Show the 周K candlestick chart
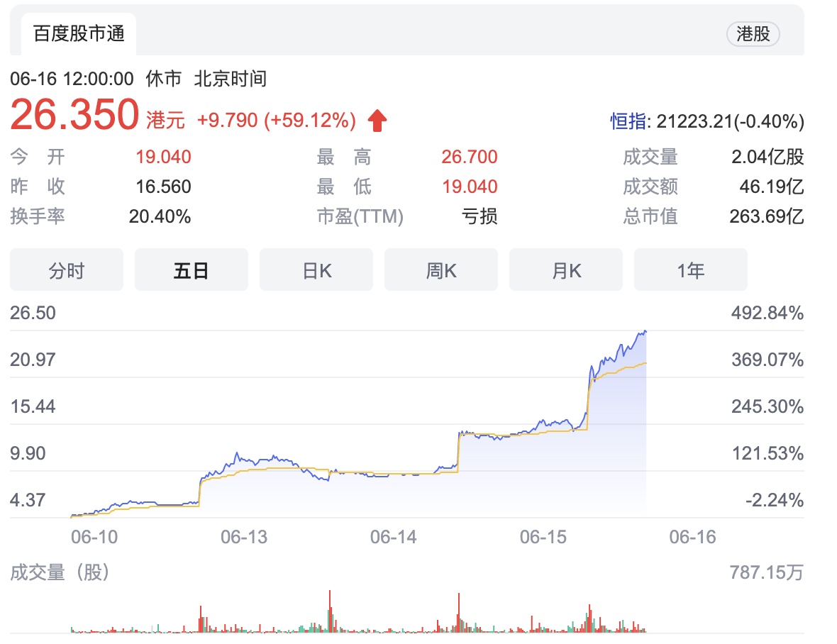The height and width of the screenshot is (644, 837). [x=441, y=270]
